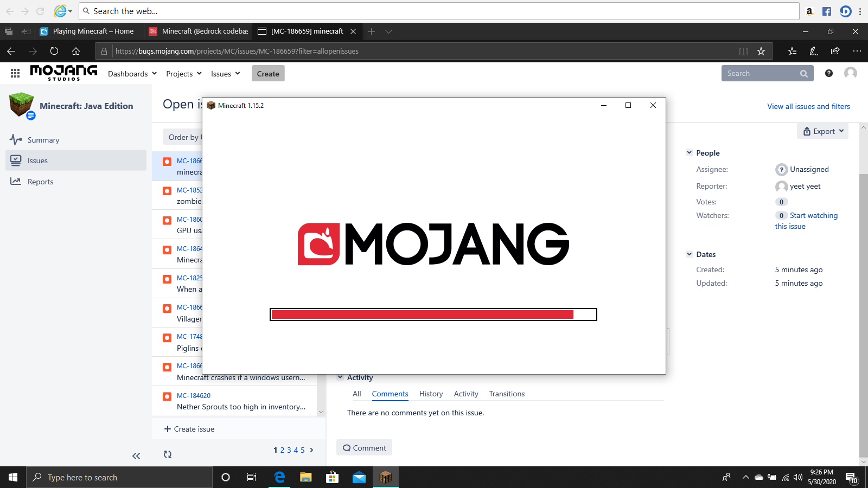Screen dimensions: 868x488
Task: Select the Comments activity tab
Action: pyautogui.click(x=390, y=394)
